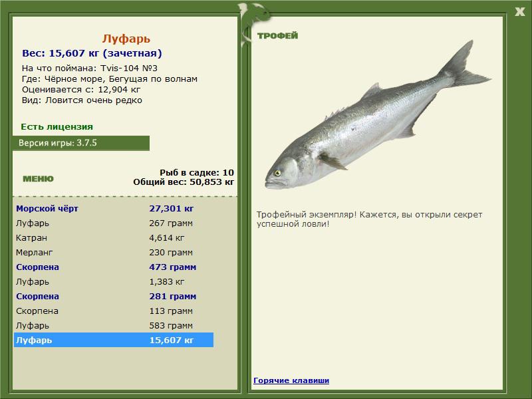Select the Луфарь 1,383 кг entry
Image resolution: width=532 pixels, height=399 pixels.
click(x=114, y=281)
